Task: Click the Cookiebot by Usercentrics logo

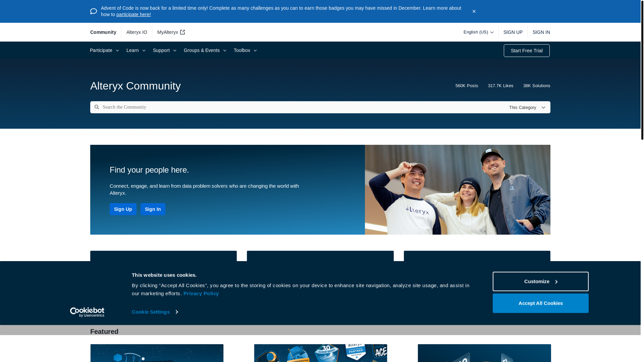Action: [87, 312]
